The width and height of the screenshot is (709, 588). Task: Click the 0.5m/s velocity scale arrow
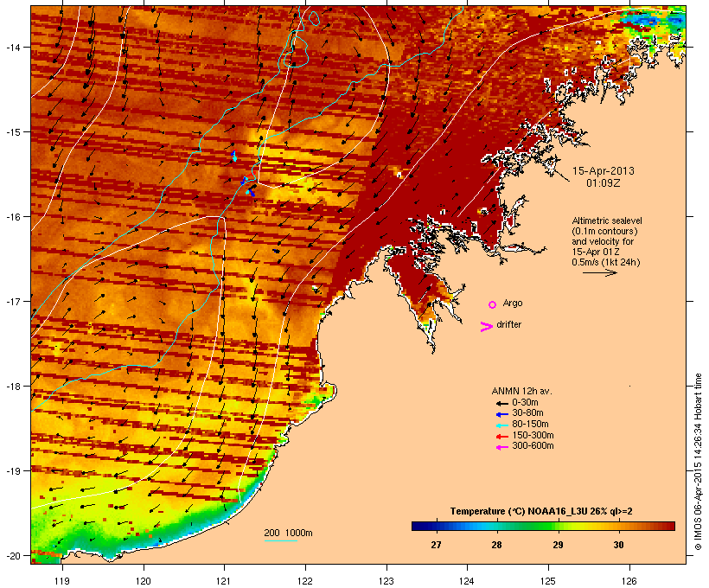click(x=600, y=272)
